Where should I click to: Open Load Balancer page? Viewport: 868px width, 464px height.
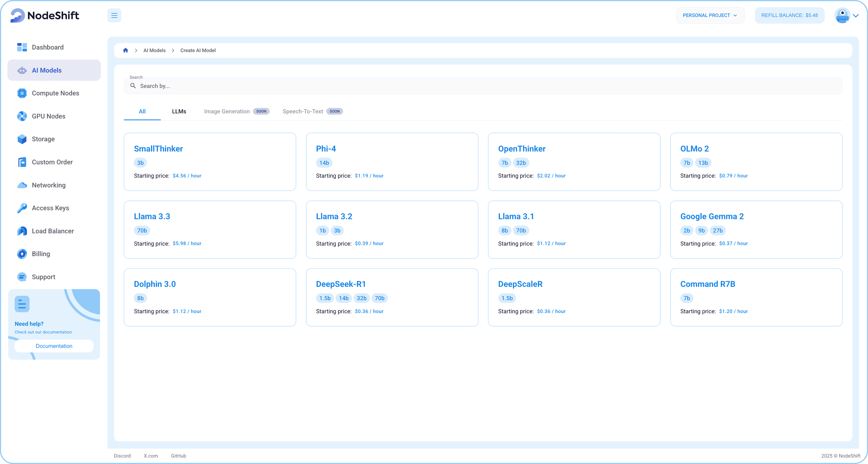(x=54, y=231)
